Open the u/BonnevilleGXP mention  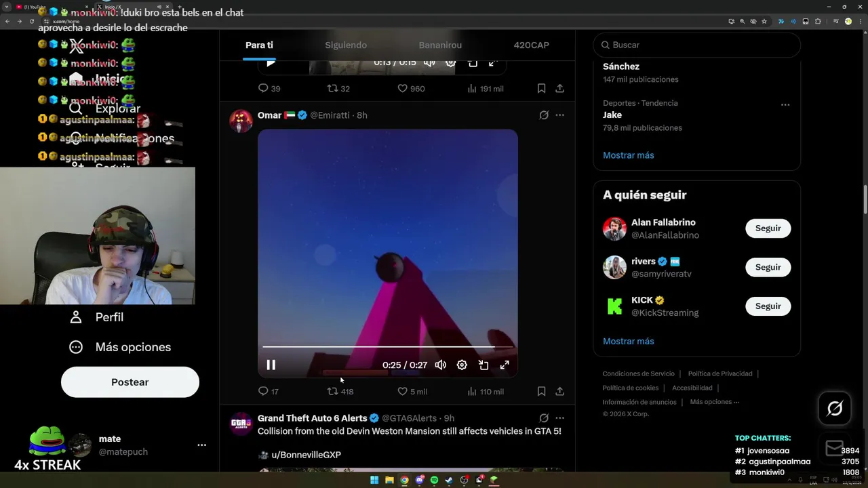click(306, 455)
